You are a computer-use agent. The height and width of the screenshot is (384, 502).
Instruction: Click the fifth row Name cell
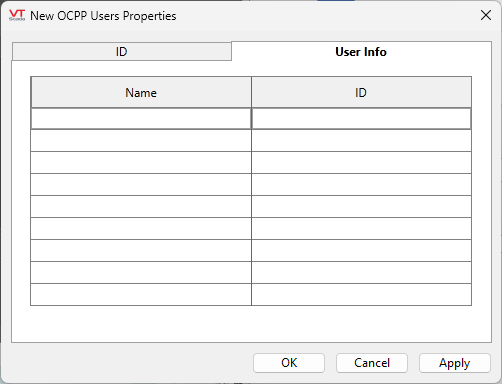[x=141, y=207]
